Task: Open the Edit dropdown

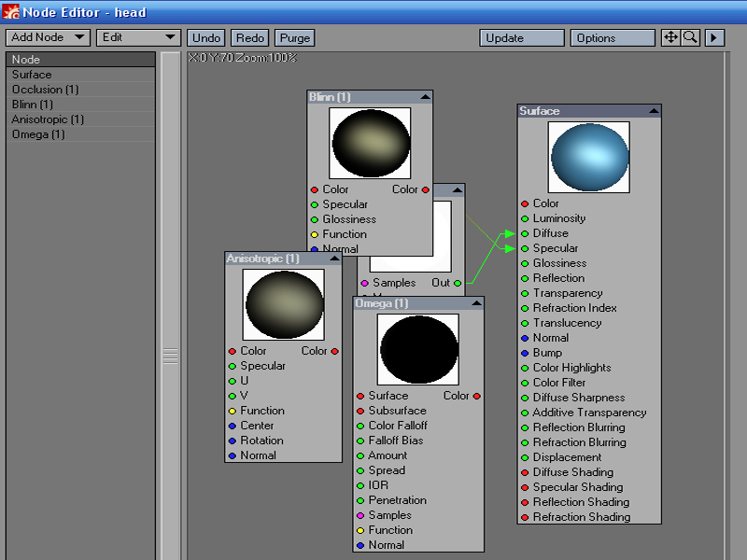Action: pyautogui.click(x=137, y=37)
